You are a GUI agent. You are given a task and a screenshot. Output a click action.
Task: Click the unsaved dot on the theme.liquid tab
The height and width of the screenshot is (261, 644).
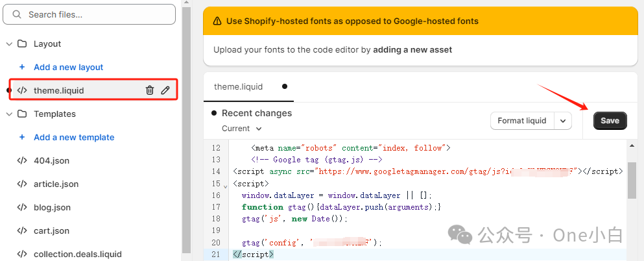tap(285, 87)
